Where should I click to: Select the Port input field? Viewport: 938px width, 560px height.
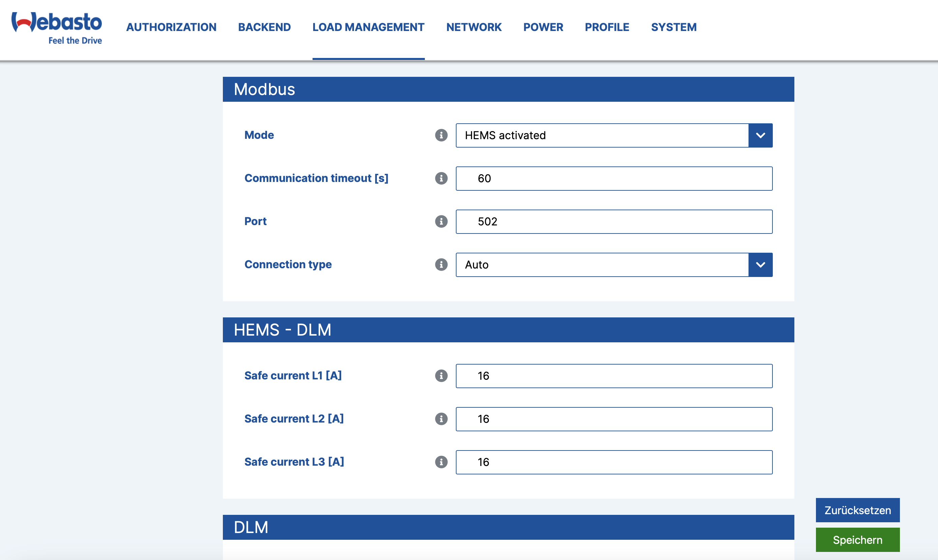click(x=614, y=221)
